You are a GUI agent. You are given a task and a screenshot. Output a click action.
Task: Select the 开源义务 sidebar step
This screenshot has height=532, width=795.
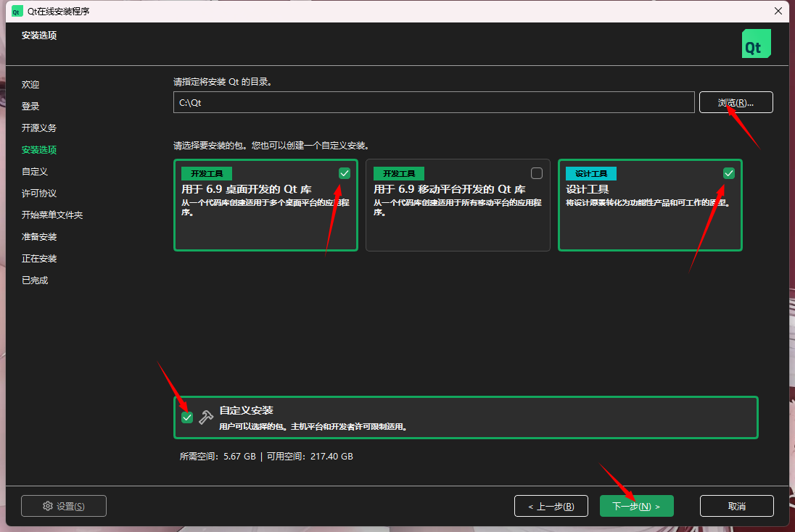click(x=39, y=128)
